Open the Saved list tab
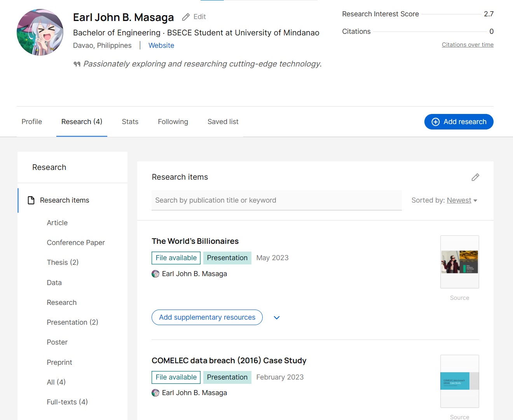This screenshot has height=420, width=513. [223, 122]
